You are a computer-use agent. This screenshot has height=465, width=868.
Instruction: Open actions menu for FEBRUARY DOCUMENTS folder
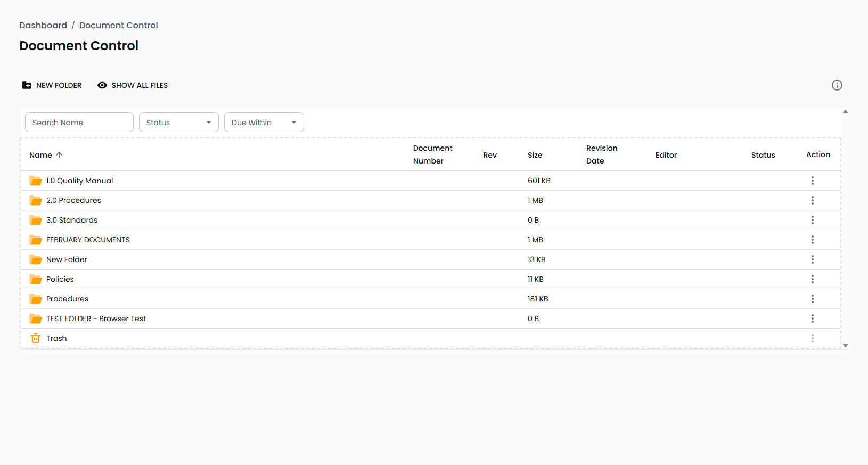tap(812, 240)
